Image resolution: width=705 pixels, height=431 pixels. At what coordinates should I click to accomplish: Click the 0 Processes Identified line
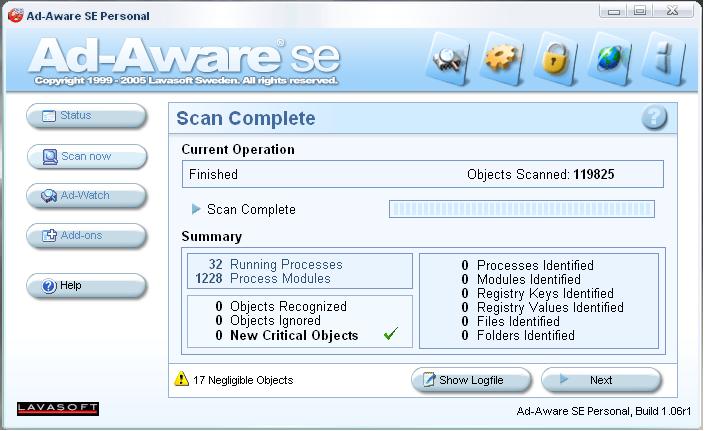[527, 265]
